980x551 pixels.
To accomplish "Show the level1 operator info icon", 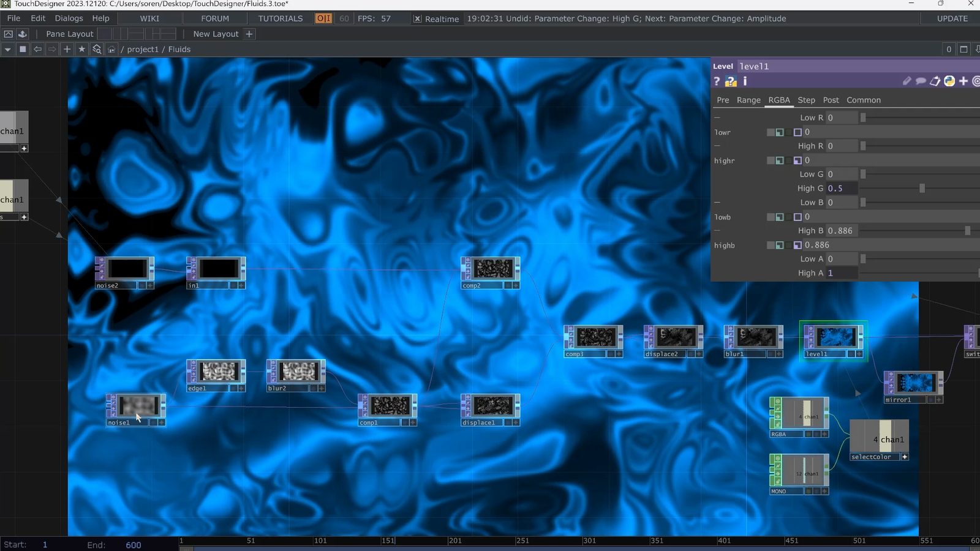I will [745, 81].
